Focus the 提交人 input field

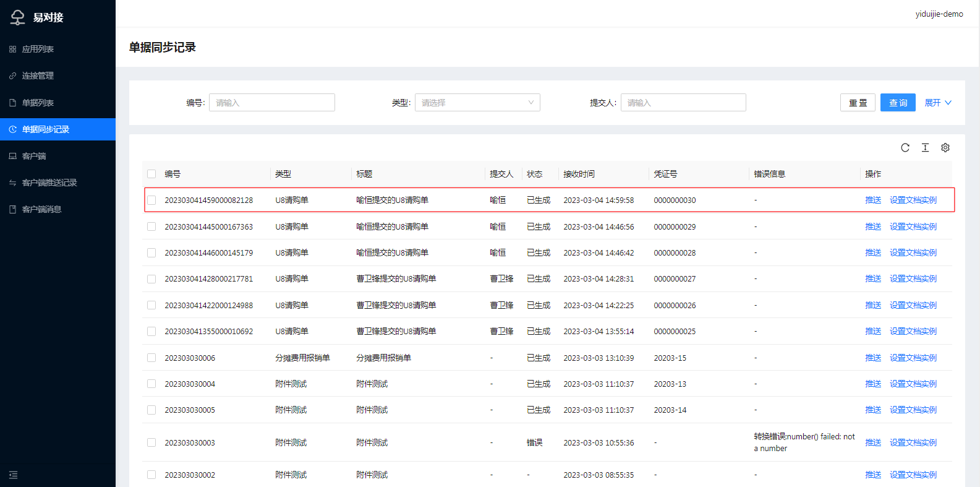[x=683, y=103]
